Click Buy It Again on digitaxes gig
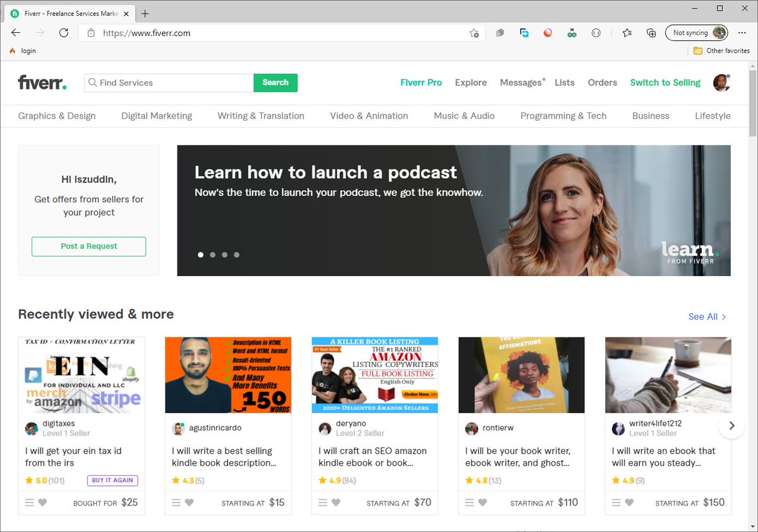 pos(112,480)
